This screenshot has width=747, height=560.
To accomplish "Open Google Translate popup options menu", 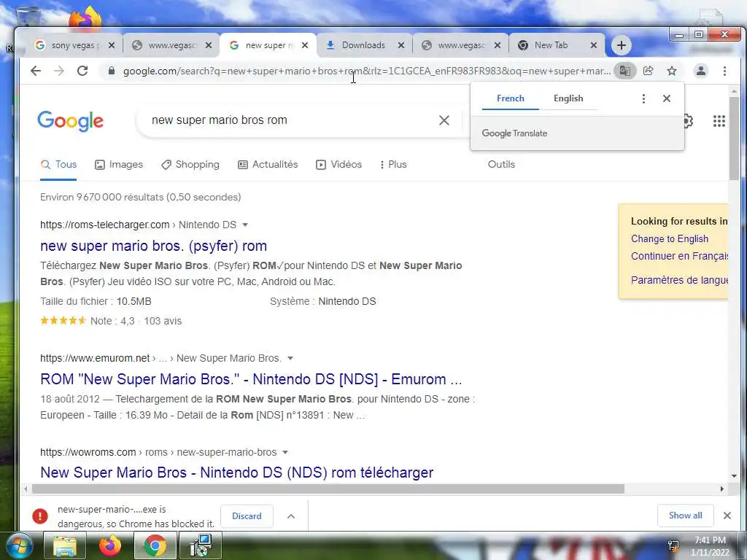I will [x=643, y=98].
